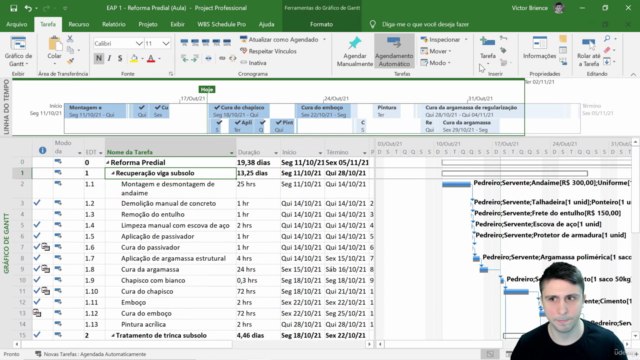Click the info indicator column header icon
The width and height of the screenshot is (640, 360).
pos(42,150)
